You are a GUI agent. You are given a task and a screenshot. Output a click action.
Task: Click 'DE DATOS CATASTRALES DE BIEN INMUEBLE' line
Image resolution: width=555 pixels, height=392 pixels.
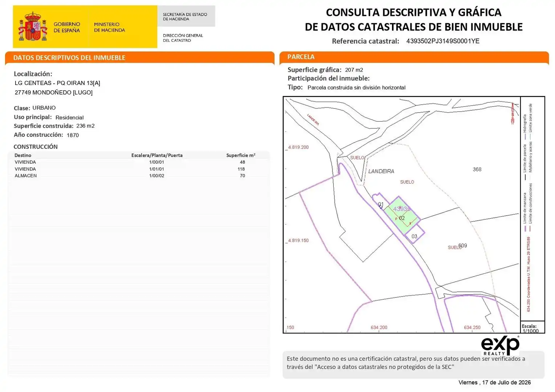pos(413,27)
